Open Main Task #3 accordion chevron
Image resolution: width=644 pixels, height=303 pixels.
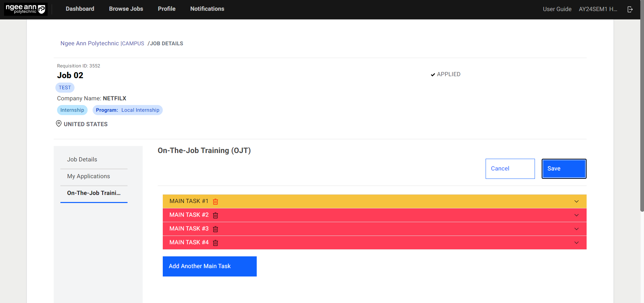pos(576,229)
